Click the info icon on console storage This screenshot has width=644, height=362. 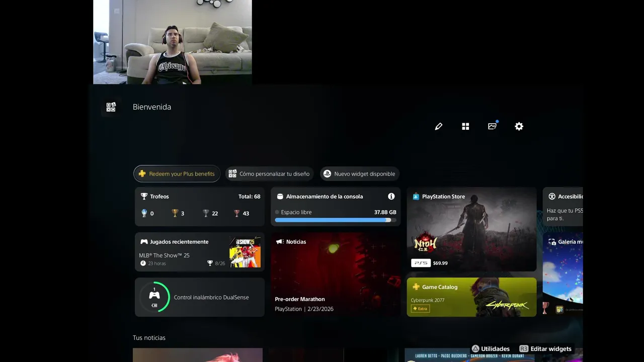[391, 197]
